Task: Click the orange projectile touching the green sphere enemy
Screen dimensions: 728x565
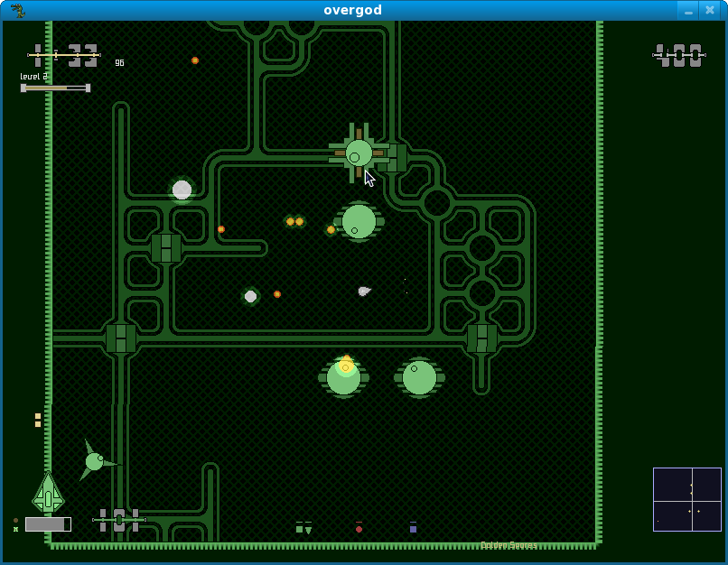Action: (x=331, y=229)
